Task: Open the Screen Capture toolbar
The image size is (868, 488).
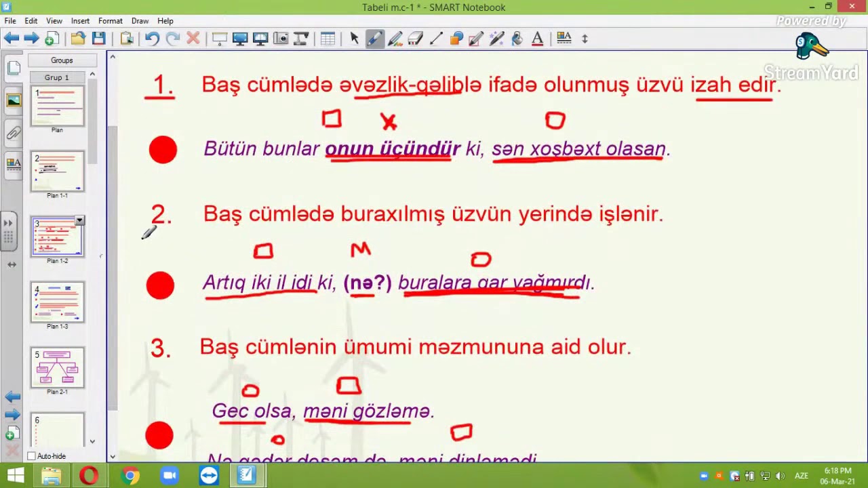Action: [x=280, y=39]
